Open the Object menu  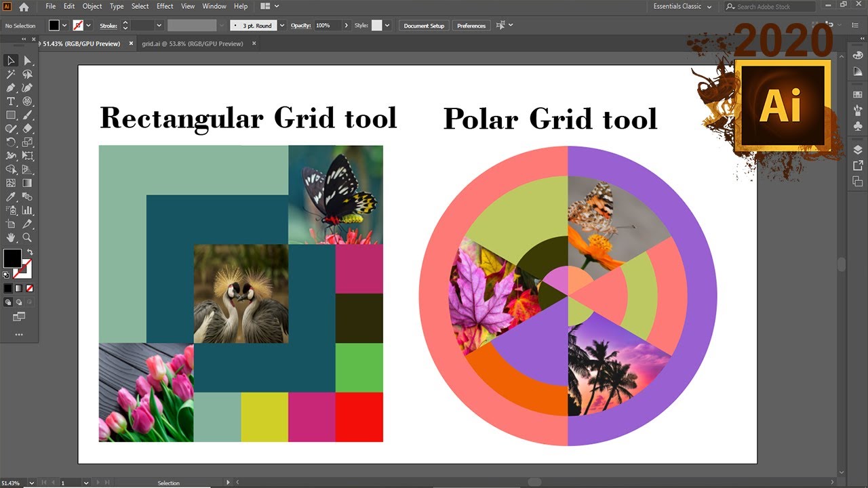(92, 6)
